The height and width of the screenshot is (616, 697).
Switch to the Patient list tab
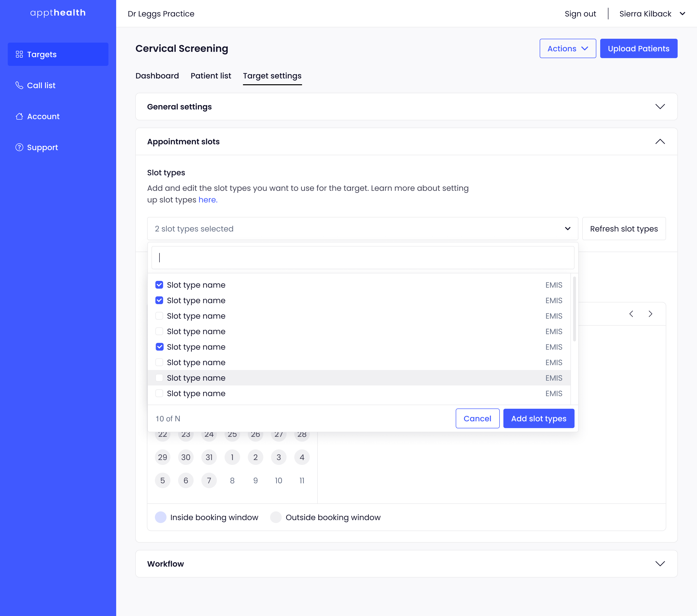click(211, 76)
